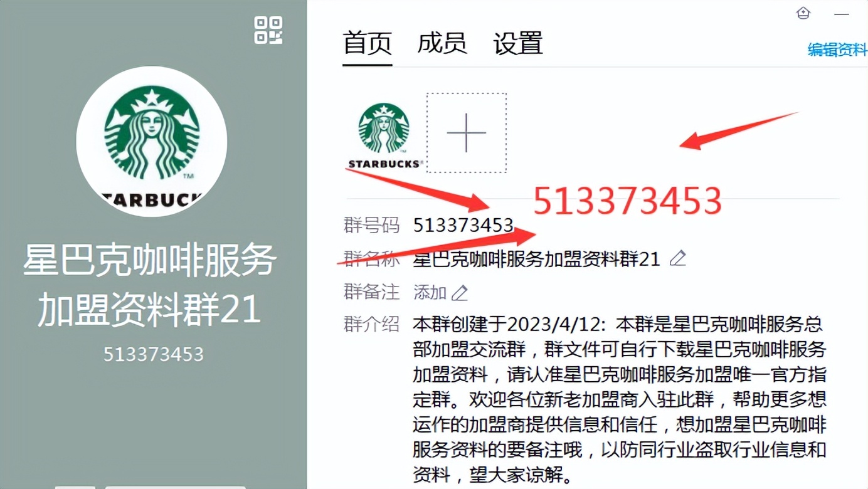The height and width of the screenshot is (489, 868).
Task: Click the plus icon to add group photo
Action: click(x=466, y=134)
